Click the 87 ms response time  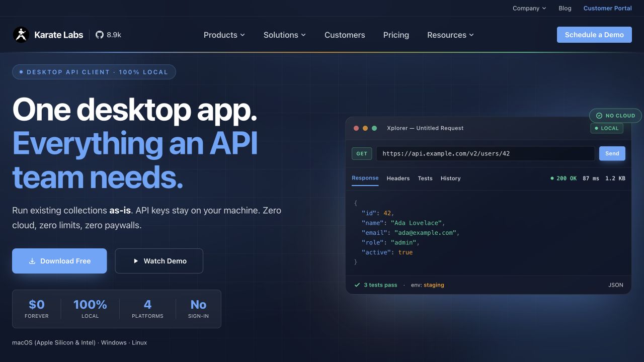591,178
